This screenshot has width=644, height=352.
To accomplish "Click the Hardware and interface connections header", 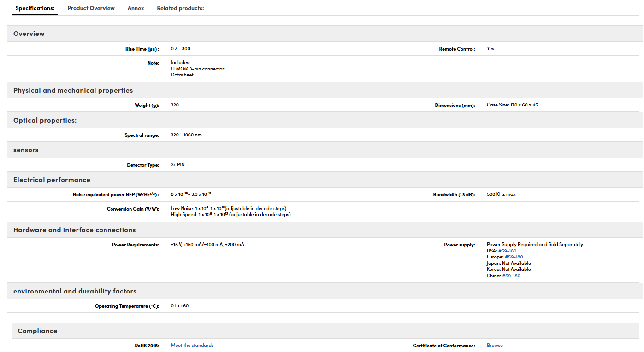I will click(325, 230).
